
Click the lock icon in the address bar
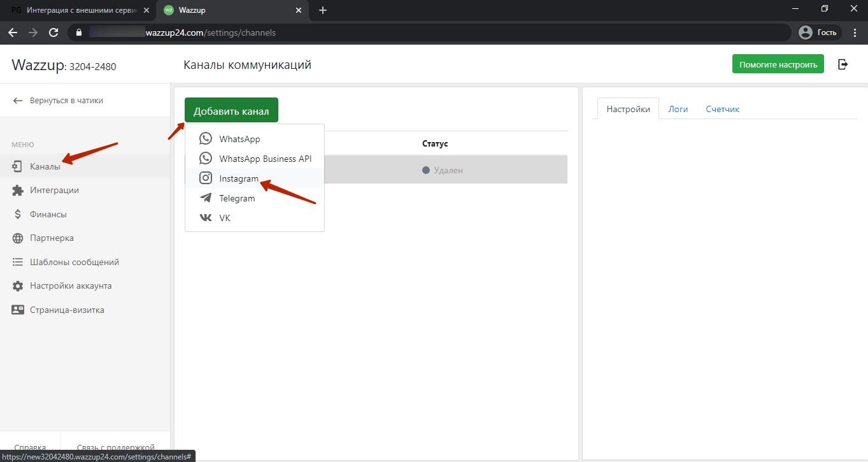(x=79, y=32)
